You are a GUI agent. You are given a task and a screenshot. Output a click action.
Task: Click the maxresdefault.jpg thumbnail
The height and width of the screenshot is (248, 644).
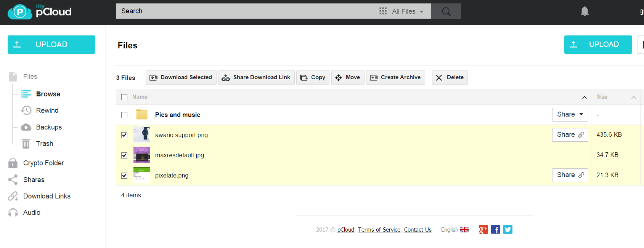pyautogui.click(x=141, y=155)
